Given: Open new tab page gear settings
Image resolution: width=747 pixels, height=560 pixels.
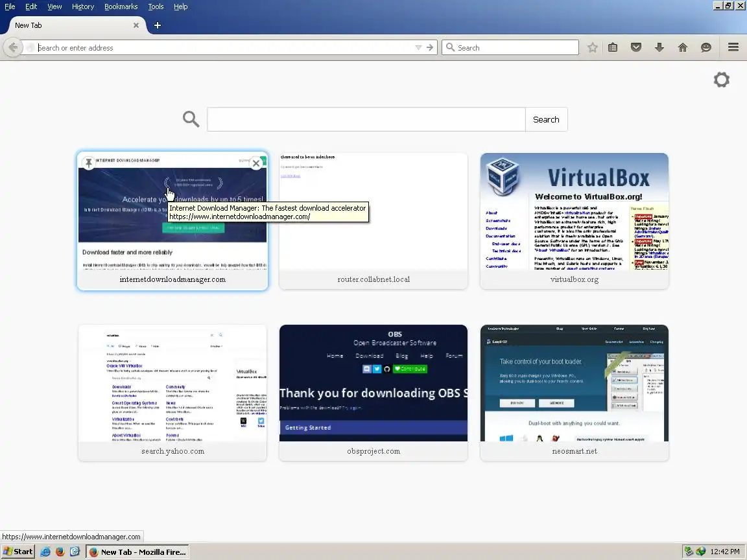Looking at the screenshot, I should (721, 80).
